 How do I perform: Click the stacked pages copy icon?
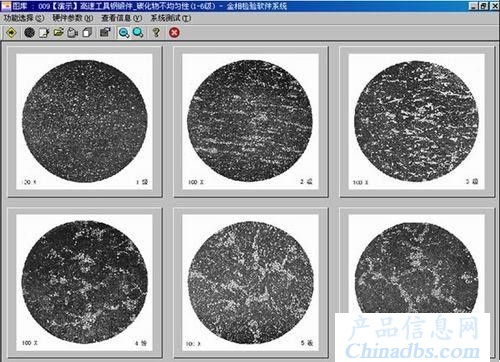click(87, 33)
